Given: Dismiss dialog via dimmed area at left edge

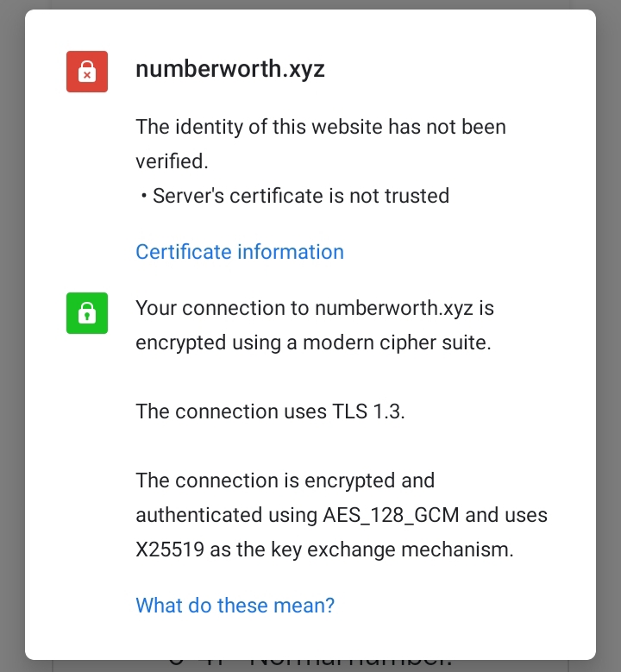Looking at the screenshot, I should click(12, 336).
